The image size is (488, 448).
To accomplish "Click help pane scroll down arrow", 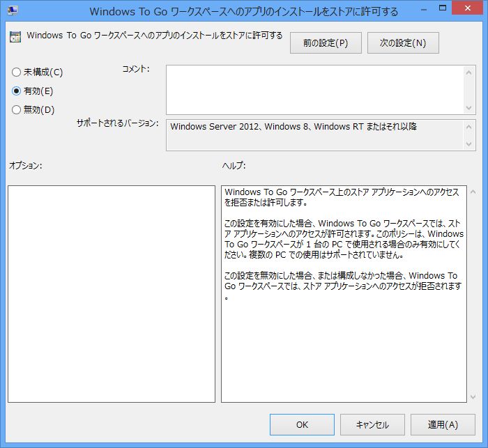I will [473, 396].
